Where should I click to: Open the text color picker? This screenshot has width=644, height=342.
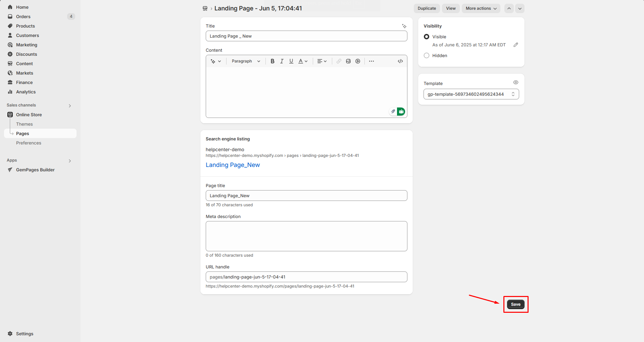(x=303, y=61)
